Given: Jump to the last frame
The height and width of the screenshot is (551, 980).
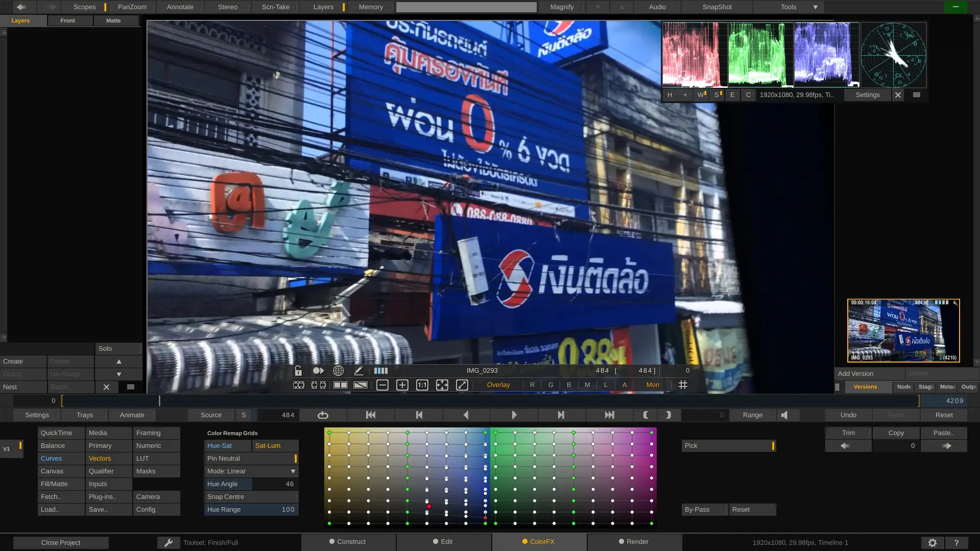Looking at the screenshot, I should tap(609, 415).
